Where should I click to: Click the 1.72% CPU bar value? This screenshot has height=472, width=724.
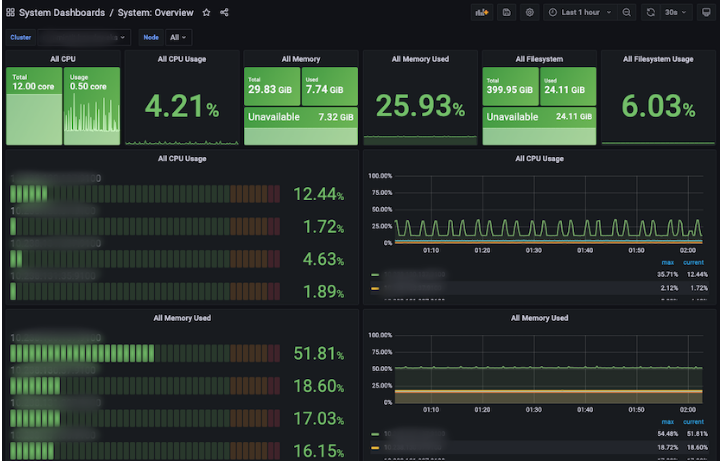tap(323, 227)
